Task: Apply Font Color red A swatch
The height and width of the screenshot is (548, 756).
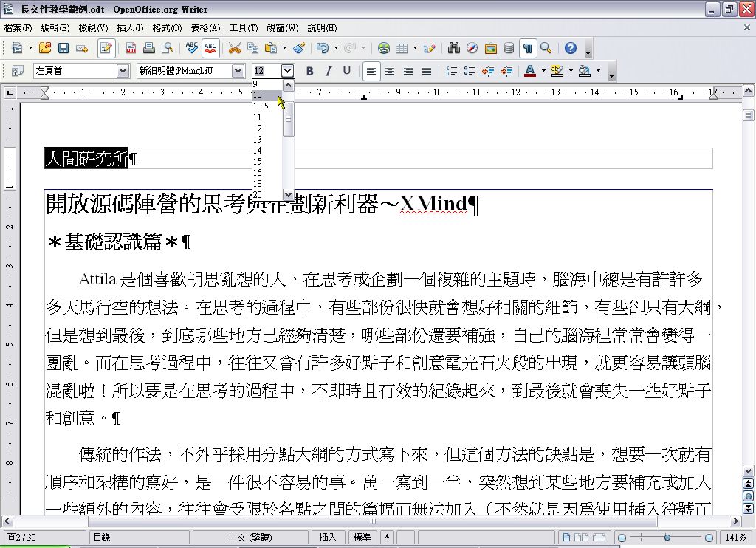Action: [x=530, y=72]
